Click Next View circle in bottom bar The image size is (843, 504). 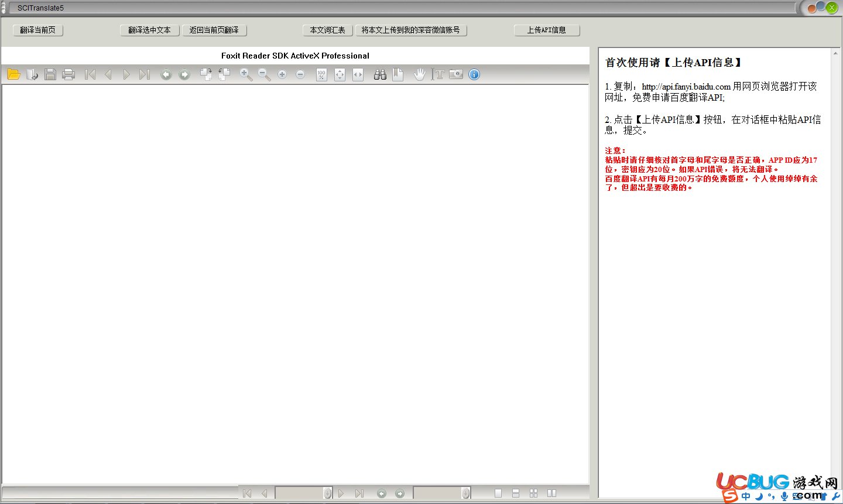tap(400, 493)
